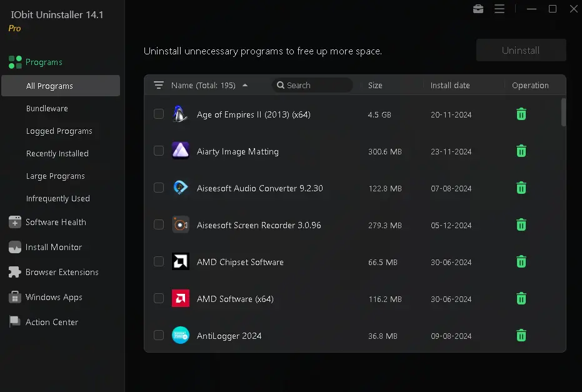Image resolution: width=582 pixels, height=392 pixels.
Task: Click the trash icon for AMD Chipset Software
Action: [x=521, y=262]
